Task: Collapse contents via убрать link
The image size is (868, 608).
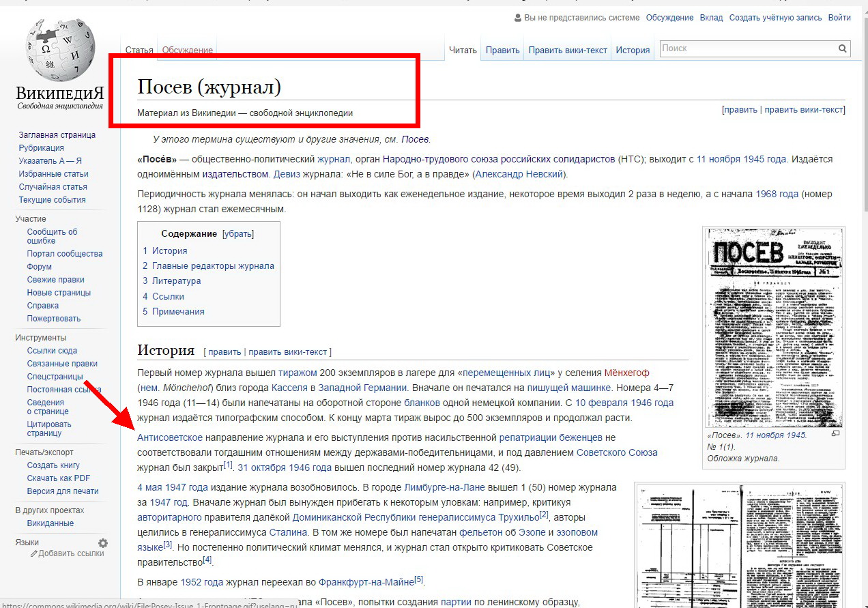Action: pyautogui.click(x=238, y=233)
